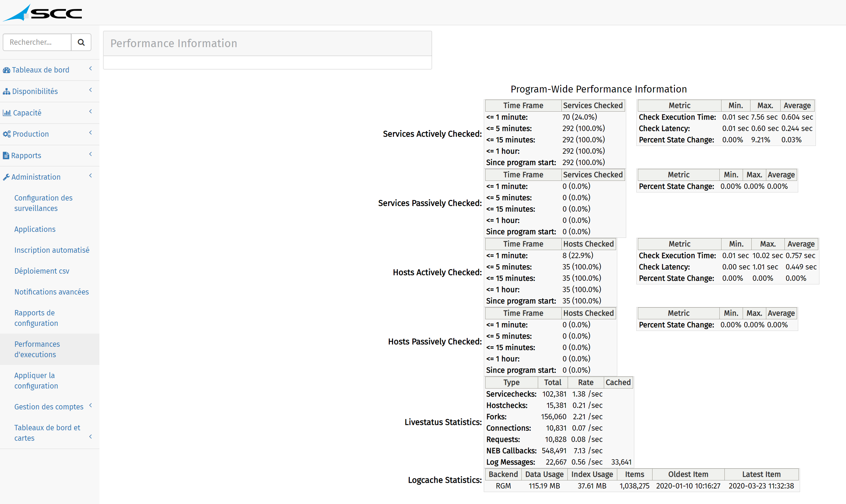The width and height of the screenshot is (846, 504).
Task: Click Servicechecks total 102,381
Action: [x=554, y=394]
